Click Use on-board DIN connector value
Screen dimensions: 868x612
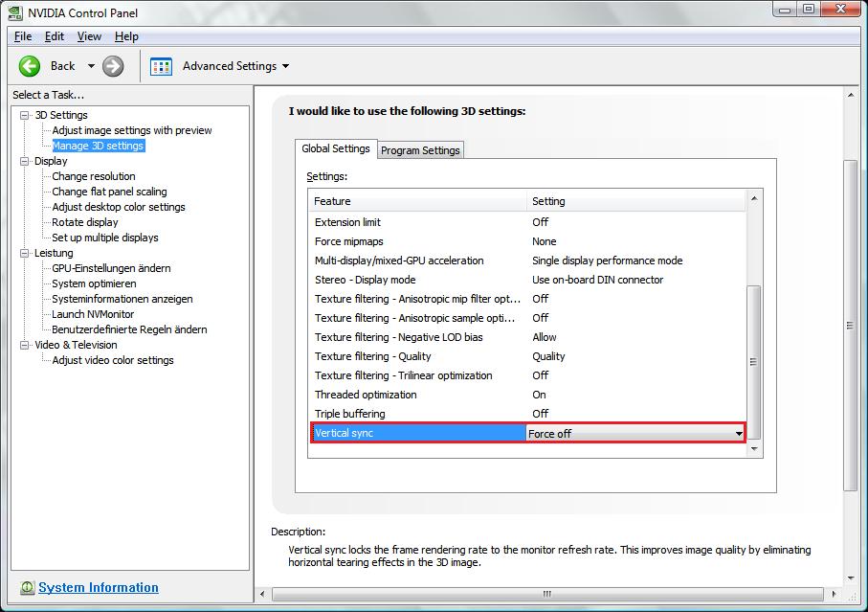click(x=597, y=280)
